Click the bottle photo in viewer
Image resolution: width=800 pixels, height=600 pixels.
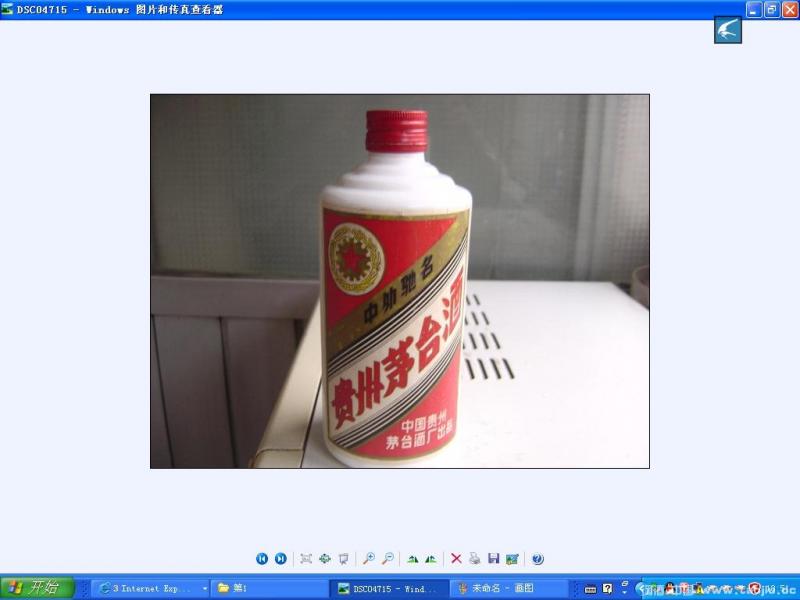(399, 281)
